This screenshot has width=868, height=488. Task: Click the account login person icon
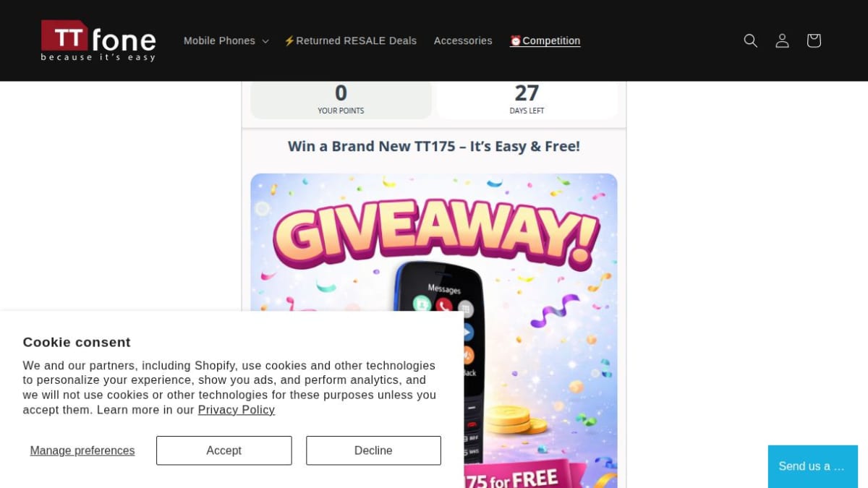point(782,40)
